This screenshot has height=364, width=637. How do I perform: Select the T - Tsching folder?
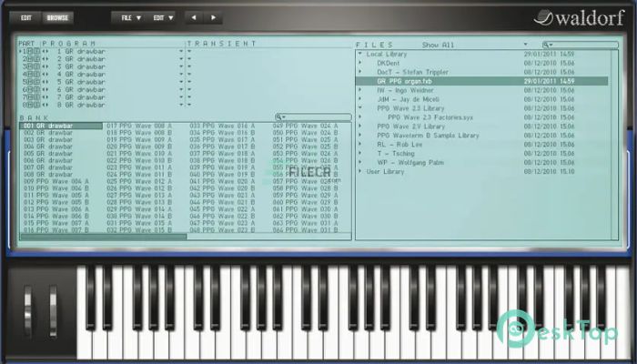(x=396, y=154)
